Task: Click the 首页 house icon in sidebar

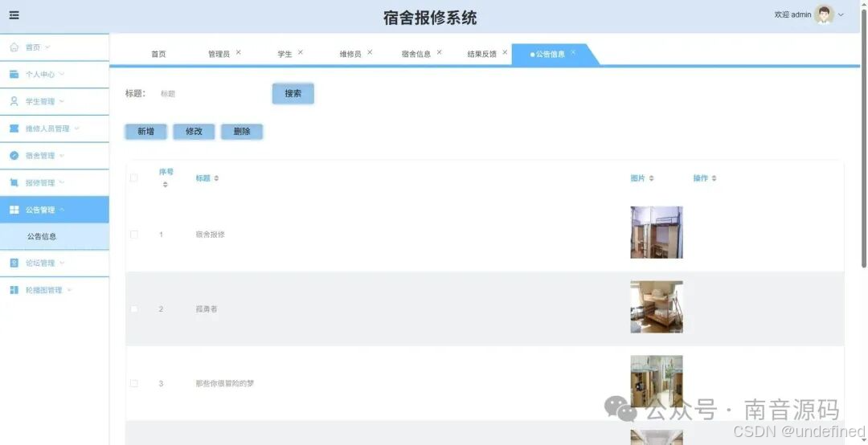Action: click(14, 47)
